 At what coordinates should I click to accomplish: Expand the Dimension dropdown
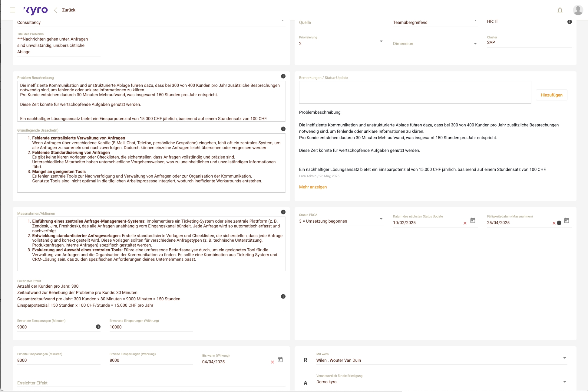tap(475, 44)
